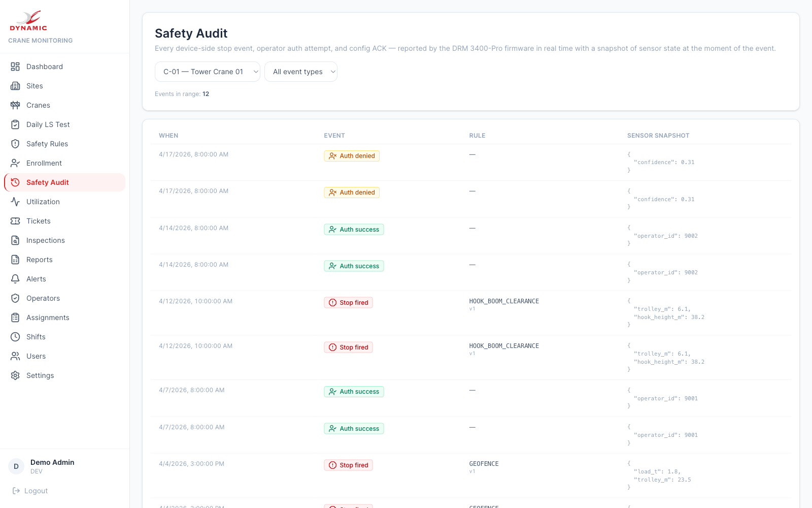Expand the All event types filter
The width and height of the screenshot is (812, 508).
click(x=301, y=72)
